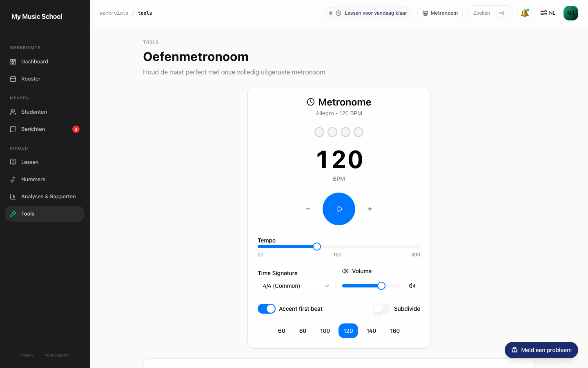Start the metronome with play button
This screenshot has height=368, width=588.
(x=339, y=209)
